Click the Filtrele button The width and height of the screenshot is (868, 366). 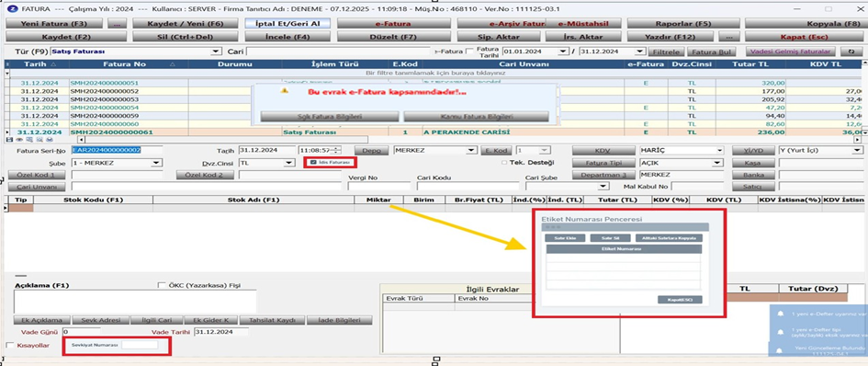coord(667,51)
